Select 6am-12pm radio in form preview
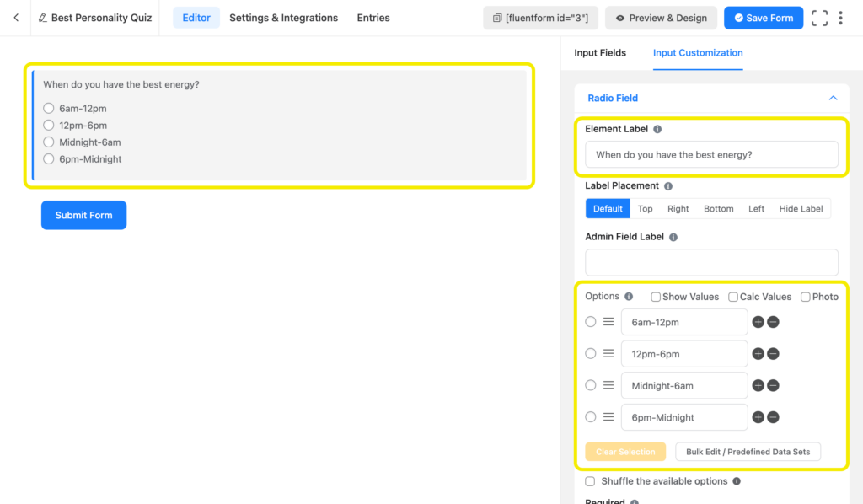The image size is (863, 504). pyautogui.click(x=48, y=109)
